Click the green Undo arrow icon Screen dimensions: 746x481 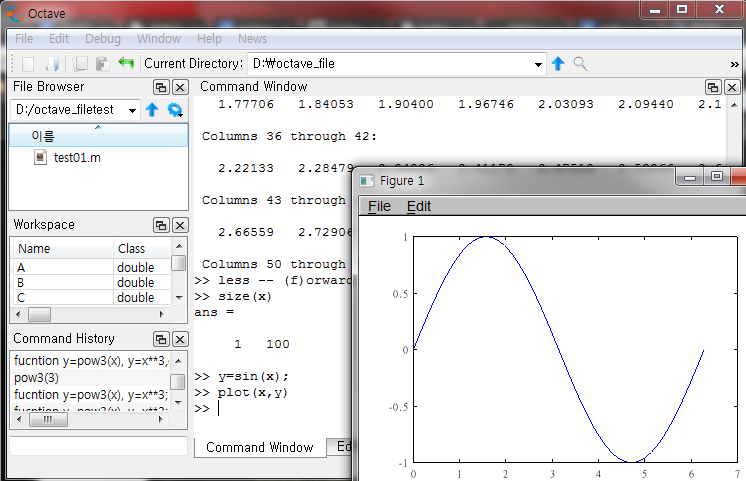coord(126,63)
